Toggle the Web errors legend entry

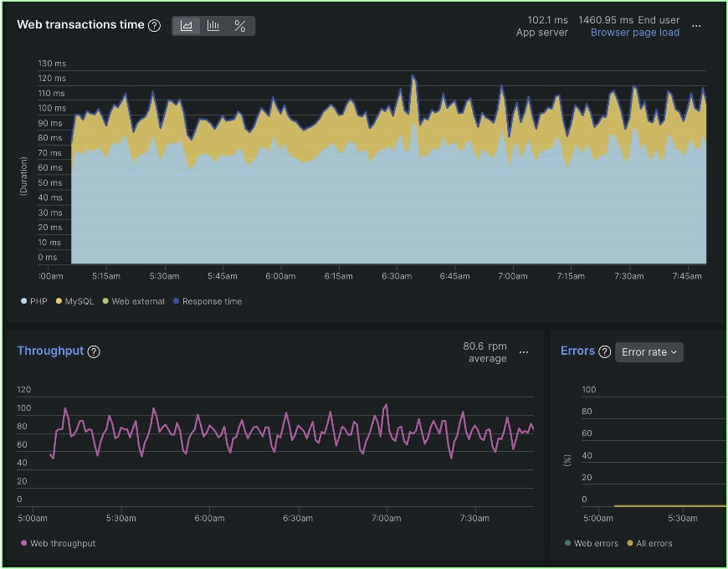pos(592,543)
